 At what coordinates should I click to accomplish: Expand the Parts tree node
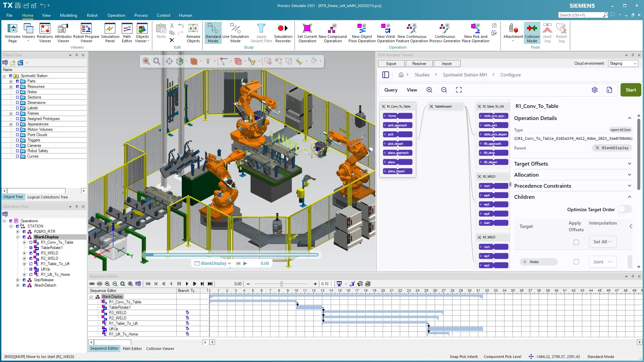pos(11,81)
